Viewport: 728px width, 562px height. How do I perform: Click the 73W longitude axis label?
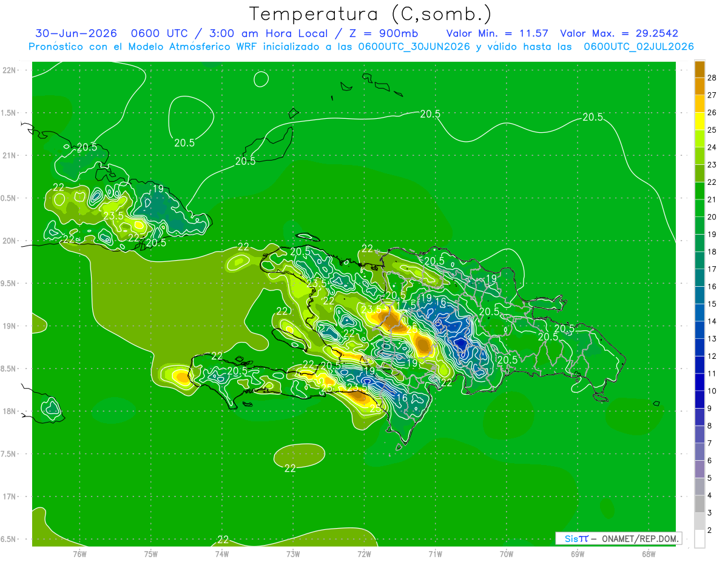click(293, 554)
